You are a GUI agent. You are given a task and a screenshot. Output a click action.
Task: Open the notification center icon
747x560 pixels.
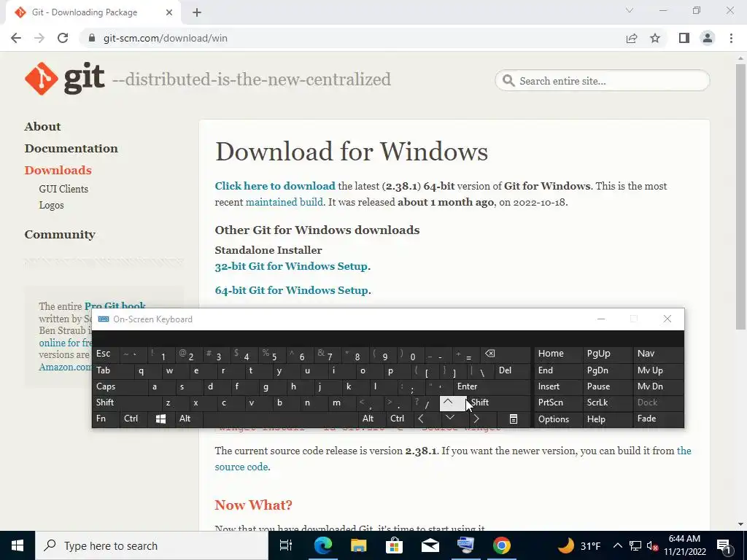[x=724, y=545]
